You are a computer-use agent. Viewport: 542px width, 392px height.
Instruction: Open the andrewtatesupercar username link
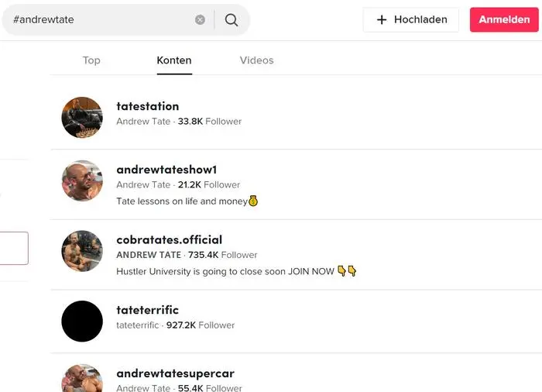coord(175,373)
